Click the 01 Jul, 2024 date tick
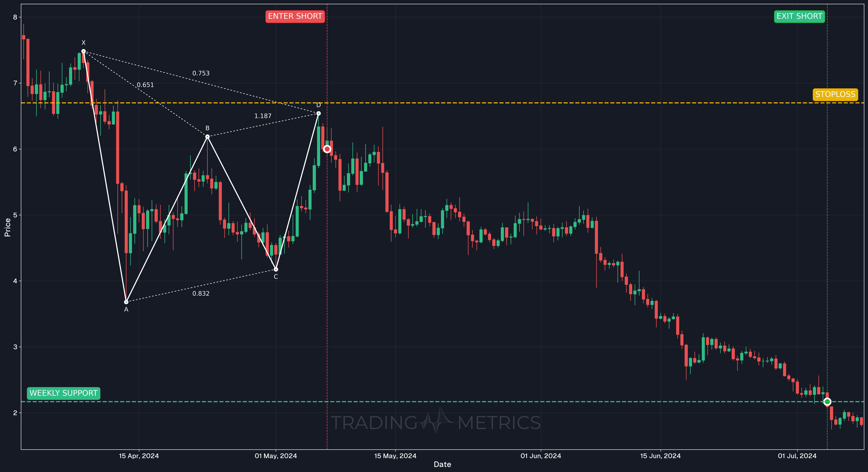868x472 pixels. click(797, 456)
